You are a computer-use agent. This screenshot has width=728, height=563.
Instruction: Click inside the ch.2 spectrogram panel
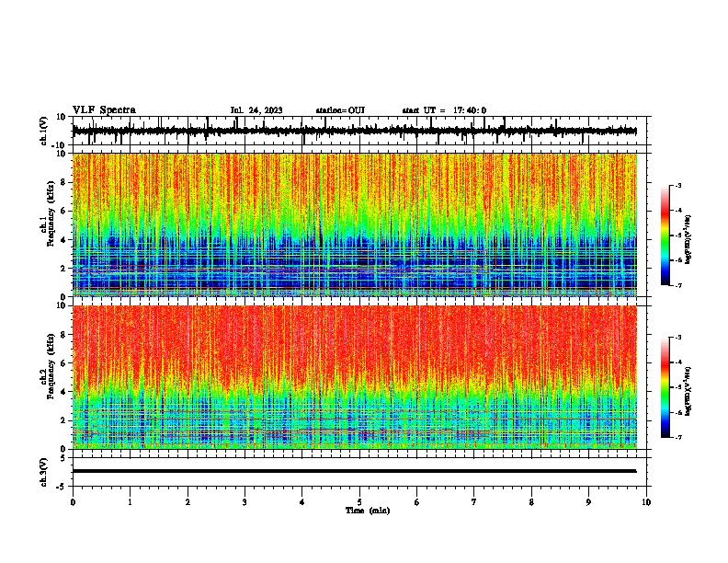(354, 377)
